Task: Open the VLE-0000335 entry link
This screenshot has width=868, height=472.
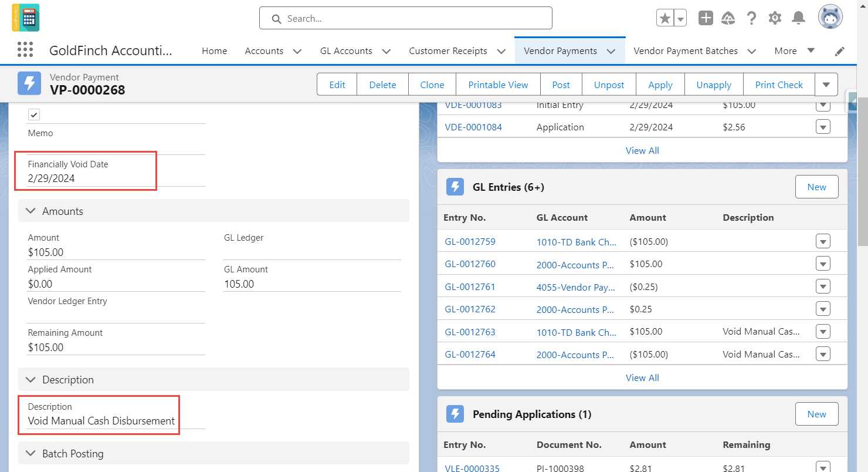Action: (x=472, y=468)
